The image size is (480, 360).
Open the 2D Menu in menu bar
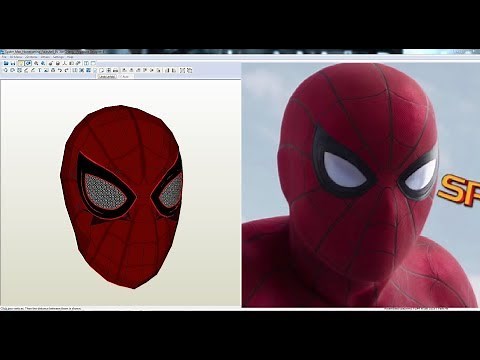tap(31, 57)
